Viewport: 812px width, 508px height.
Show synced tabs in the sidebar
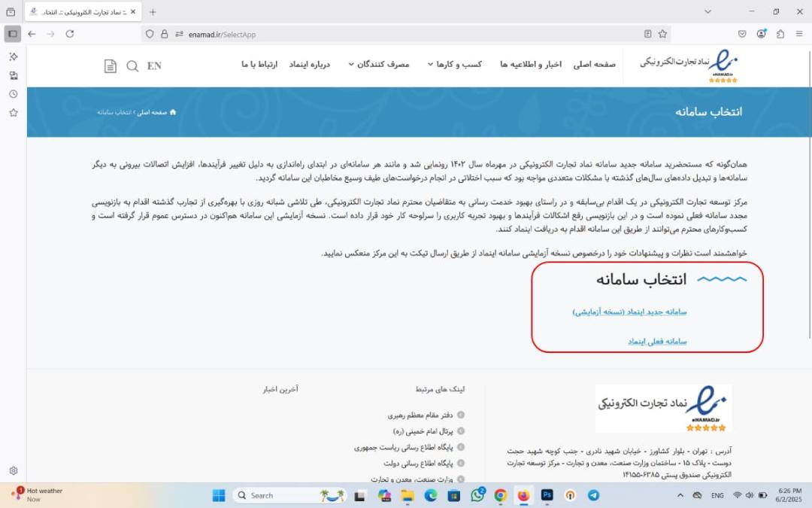coord(14,75)
